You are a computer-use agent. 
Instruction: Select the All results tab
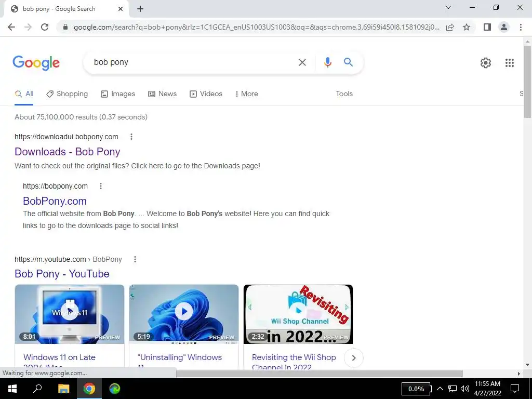(x=24, y=94)
